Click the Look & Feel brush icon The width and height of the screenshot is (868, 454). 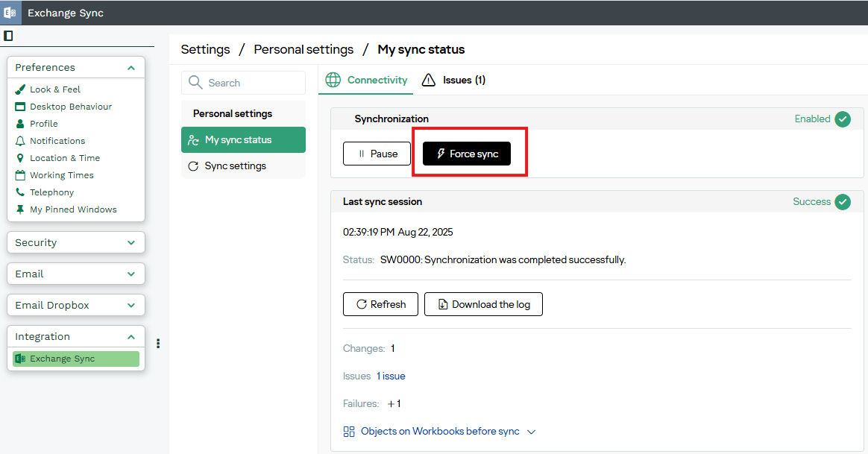pos(20,89)
